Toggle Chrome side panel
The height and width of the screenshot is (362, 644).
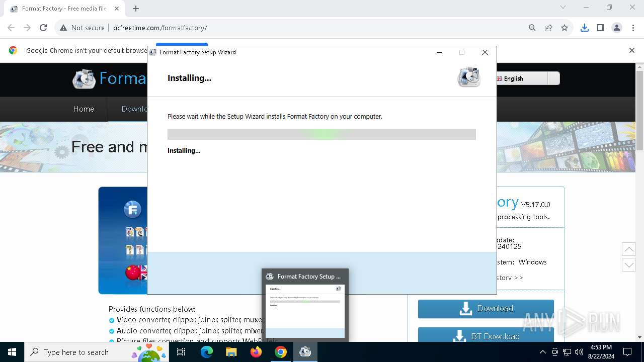click(601, 28)
